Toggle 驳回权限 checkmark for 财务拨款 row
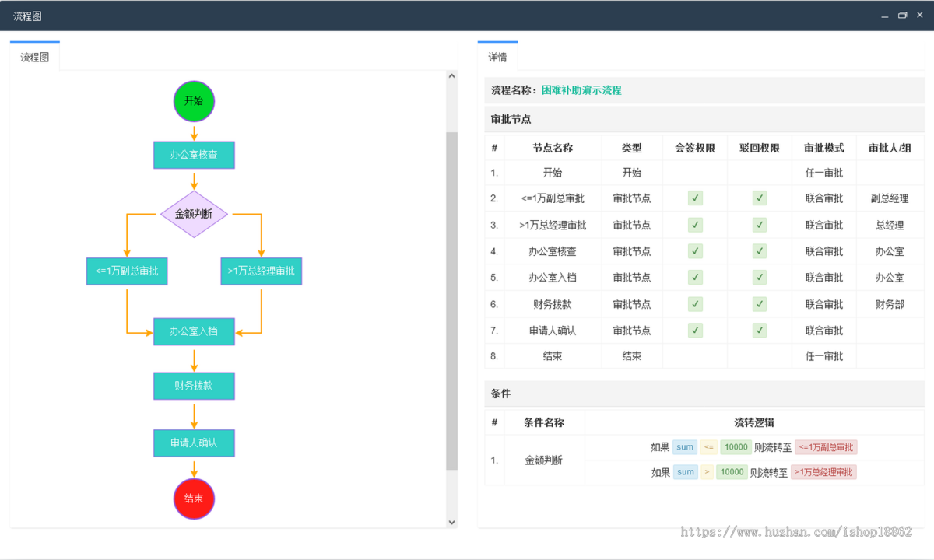The image size is (934, 560). pos(758,303)
